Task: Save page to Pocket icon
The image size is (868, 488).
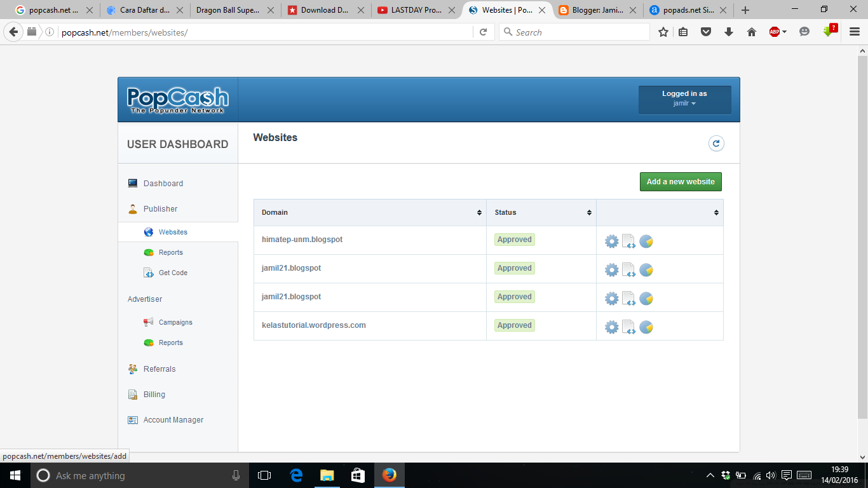Action: point(706,32)
